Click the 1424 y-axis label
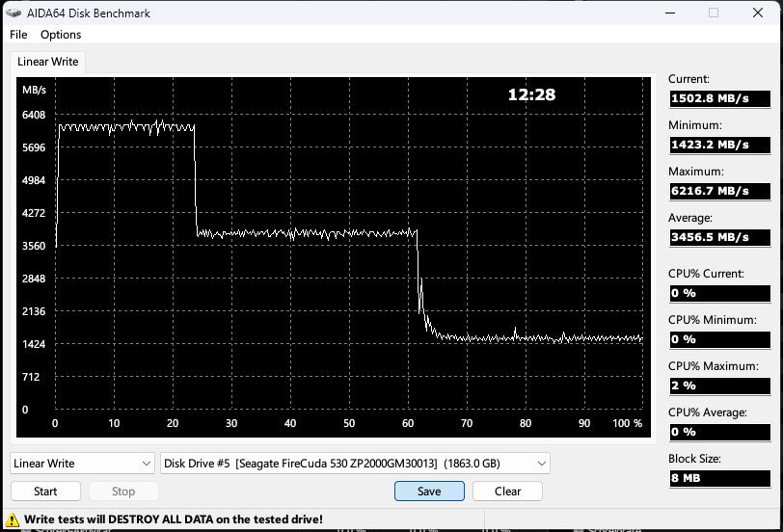 pos(34,344)
